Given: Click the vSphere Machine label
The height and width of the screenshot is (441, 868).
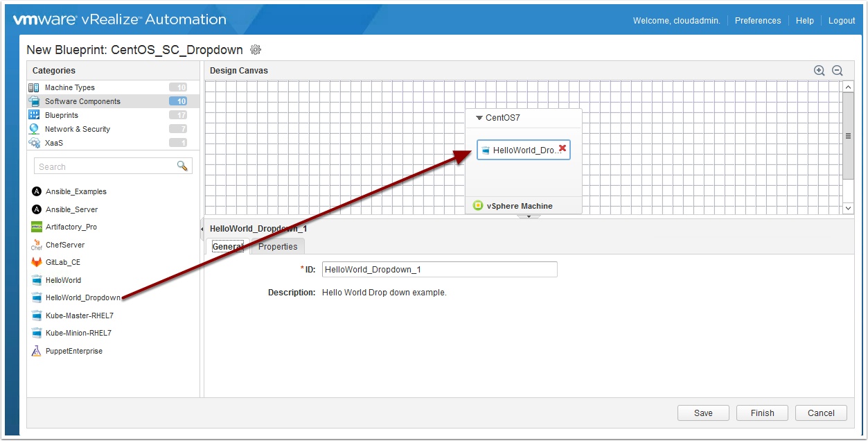Looking at the screenshot, I should tap(520, 206).
